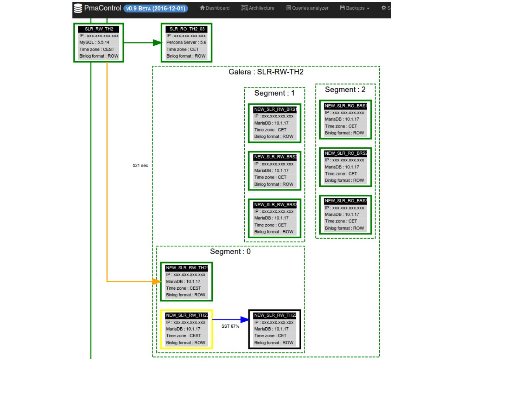
Task: Click the "Segment : 2" heading
Action: 345,89
